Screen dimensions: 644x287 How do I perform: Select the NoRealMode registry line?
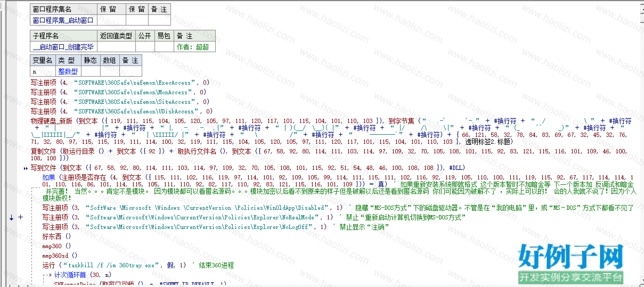pyautogui.click(x=188, y=217)
